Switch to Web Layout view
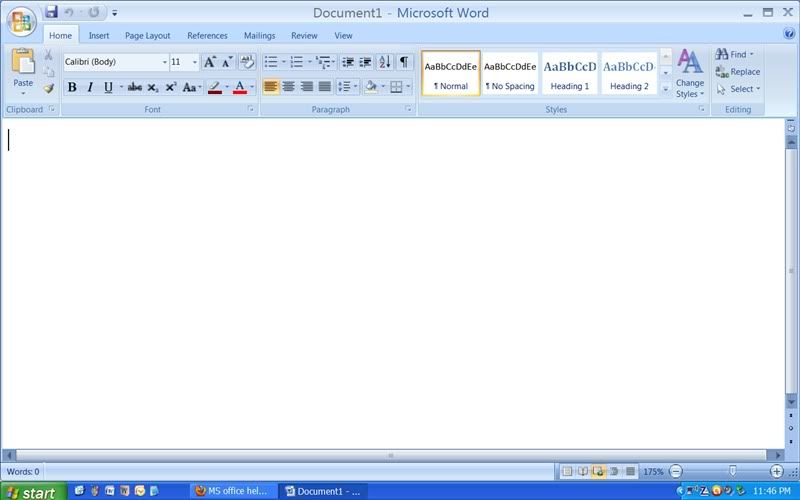Image resolution: width=800 pixels, height=500 pixels. (598, 471)
